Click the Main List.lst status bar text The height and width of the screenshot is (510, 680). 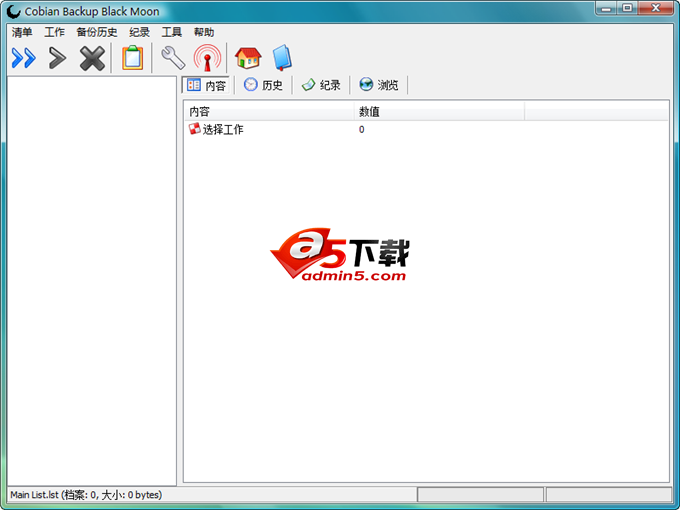click(x=86, y=495)
